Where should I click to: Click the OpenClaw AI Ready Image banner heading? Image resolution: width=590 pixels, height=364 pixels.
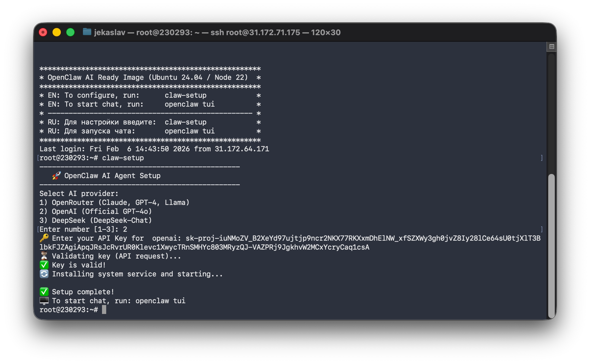[148, 77]
